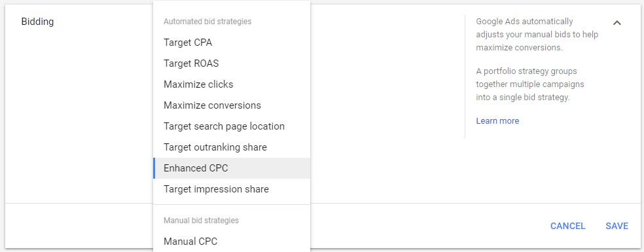Screen dimensions: 644x252
Task: Open the Learn more link
Action: click(x=497, y=121)
